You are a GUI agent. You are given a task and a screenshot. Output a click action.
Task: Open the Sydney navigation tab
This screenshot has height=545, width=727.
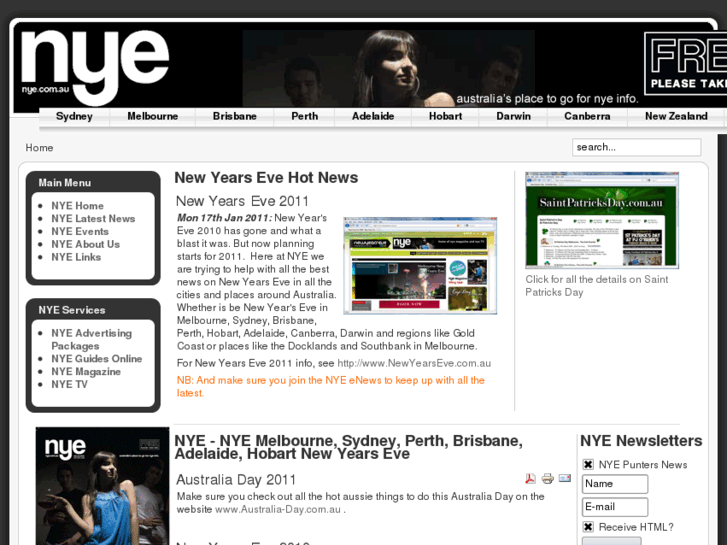74,116
